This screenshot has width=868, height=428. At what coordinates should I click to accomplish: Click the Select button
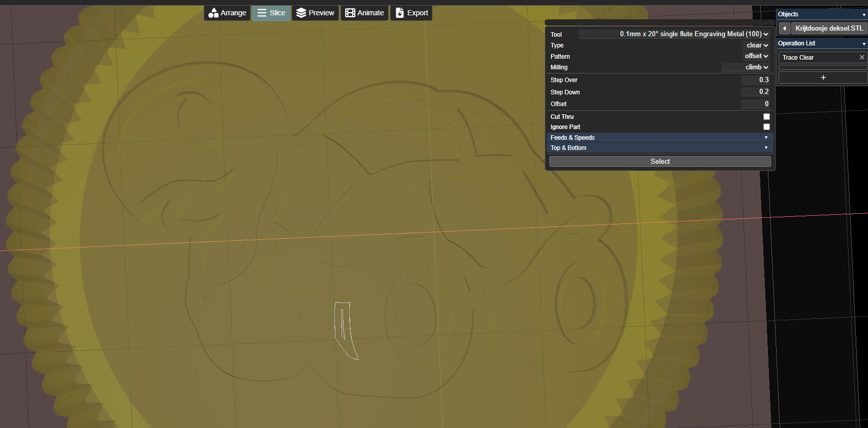660,161
